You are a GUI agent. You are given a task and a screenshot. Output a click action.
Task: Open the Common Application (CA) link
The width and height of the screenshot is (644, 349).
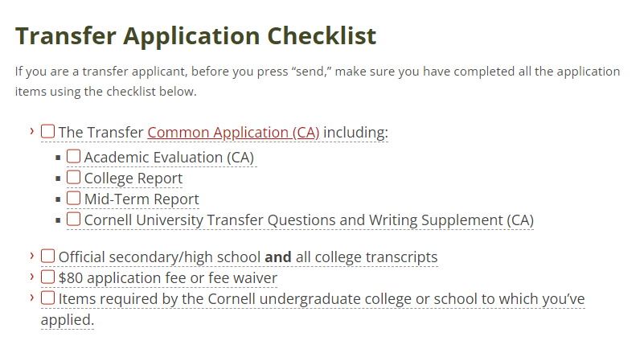pyautogui.click(x=233, y=133)
